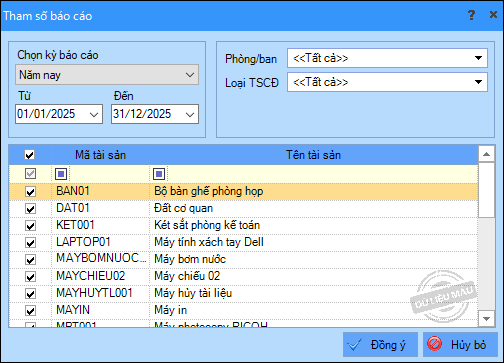Image resolution: width=504 pixels, height=363 pixels.
Task: Uncheck the MAYIN row checkbox
Action: point(30,311)
